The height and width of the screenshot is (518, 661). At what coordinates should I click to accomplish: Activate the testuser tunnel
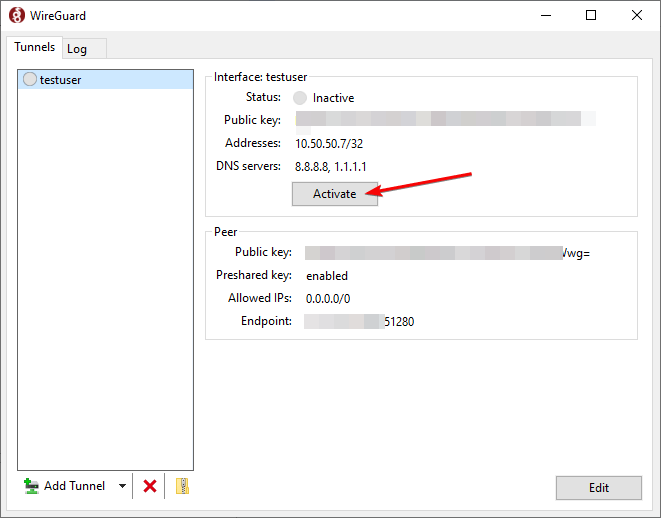click(334, 194)
